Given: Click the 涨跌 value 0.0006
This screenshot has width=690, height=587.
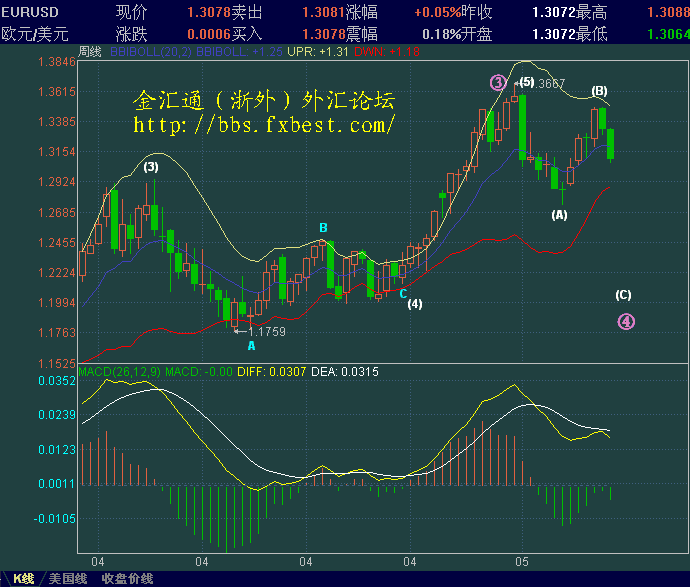Looking at the screenshot, I should [x=209, y=34].
